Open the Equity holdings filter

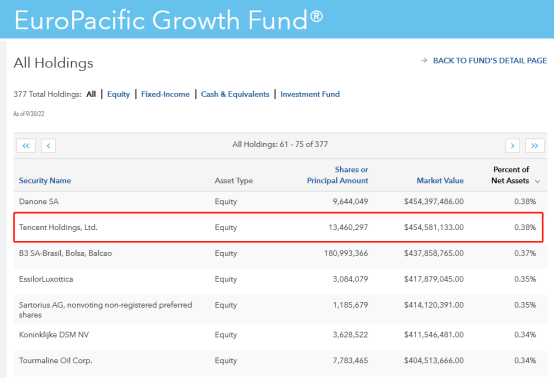click(119, 94)
